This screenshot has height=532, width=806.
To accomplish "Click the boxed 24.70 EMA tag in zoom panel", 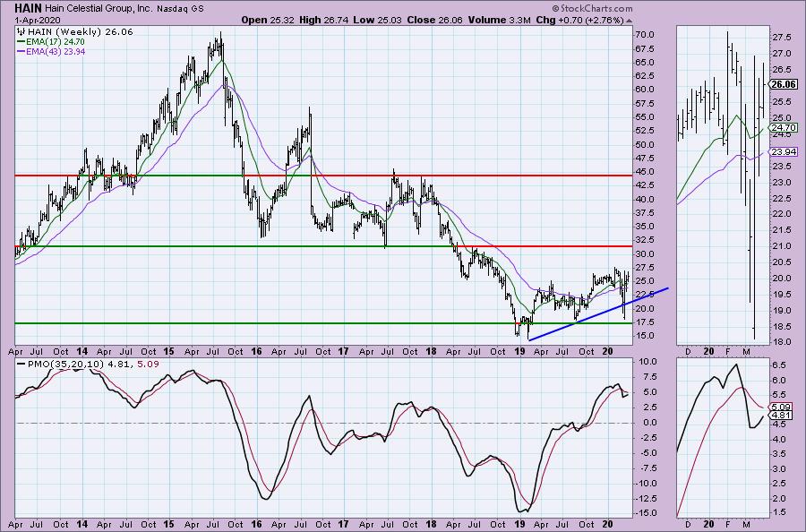I will click(784, 127).
